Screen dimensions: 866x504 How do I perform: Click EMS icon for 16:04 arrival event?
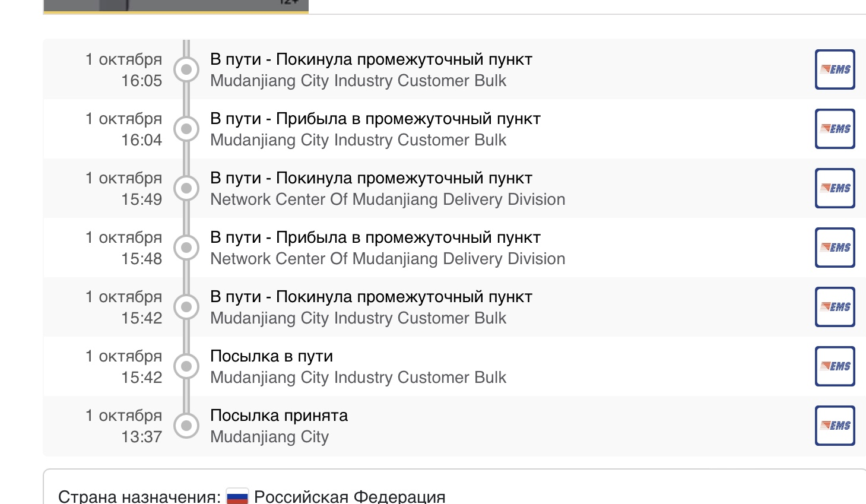835,129
